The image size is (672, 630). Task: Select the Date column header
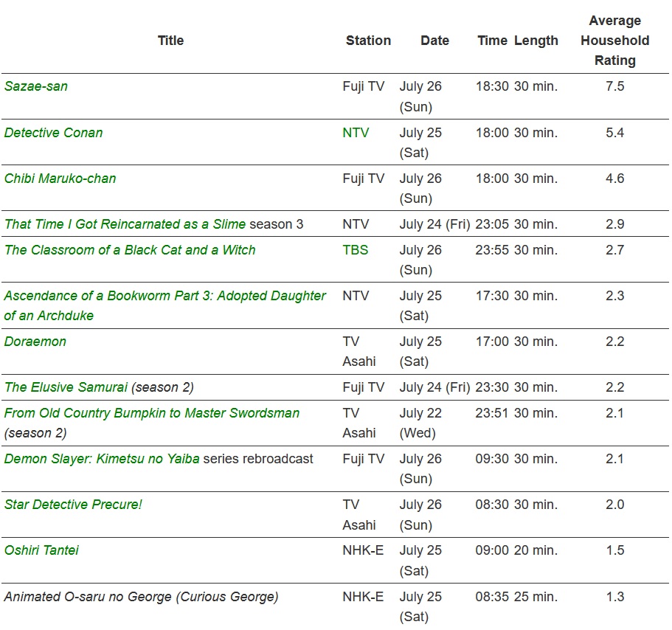click(x=435, y=41)
